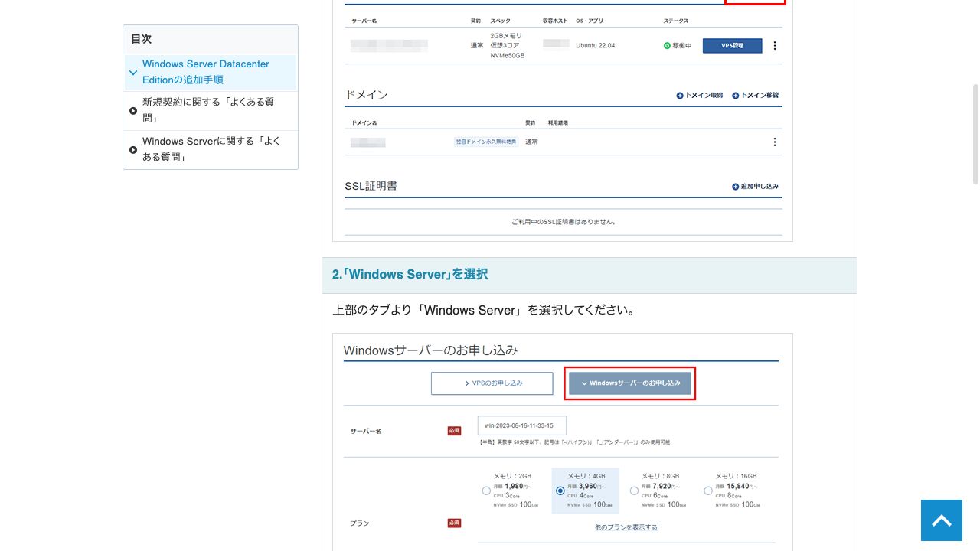Click the 独自ドメイン永久無料特典 badge

point(486,142)
